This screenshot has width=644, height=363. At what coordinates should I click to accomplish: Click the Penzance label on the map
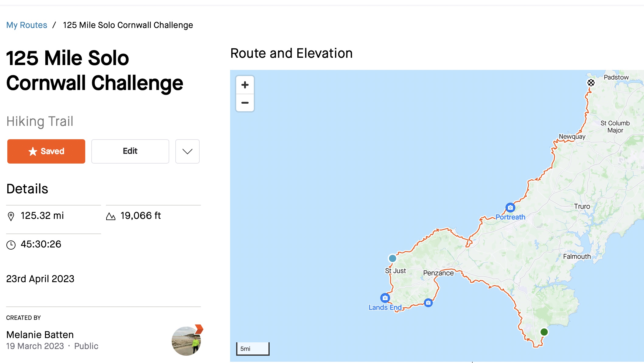438,273
